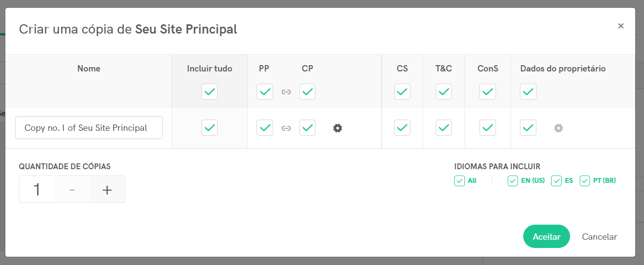The height and width of the screenshot is (265, 644).
Task: Click the header link icon between PP and CP
Action: point(286,92)
